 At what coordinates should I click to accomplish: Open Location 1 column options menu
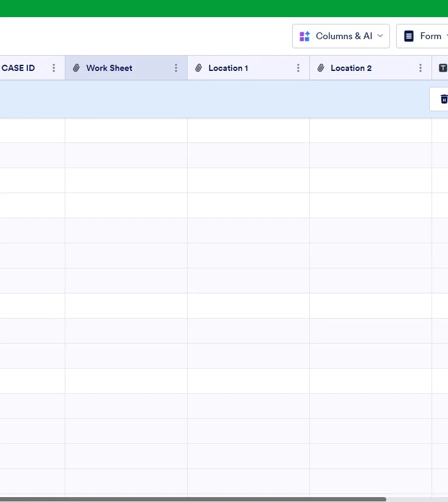coord(298,68)
